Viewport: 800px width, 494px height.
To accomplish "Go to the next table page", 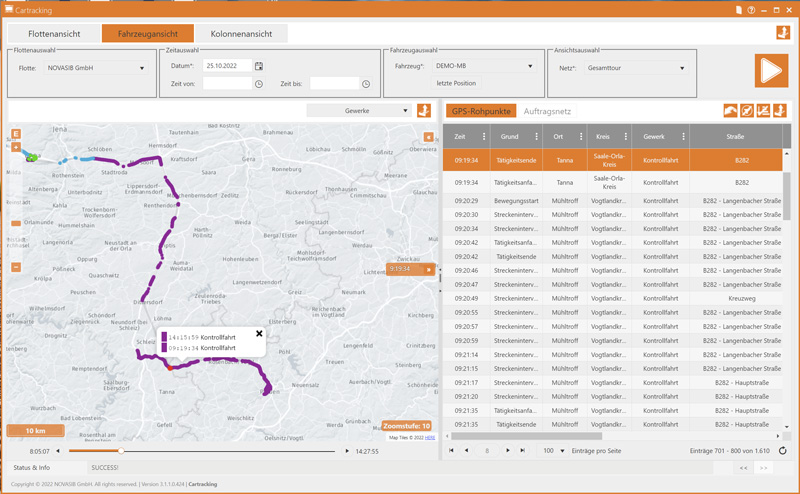I will (507, 451).
